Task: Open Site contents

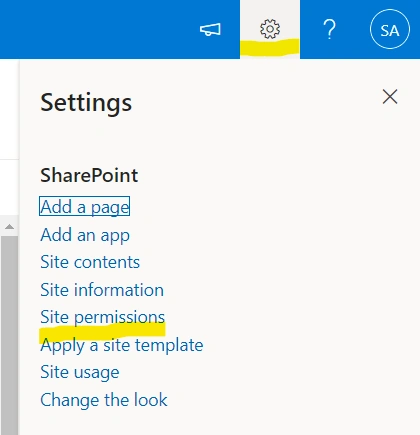Action: tap(90, 262)
